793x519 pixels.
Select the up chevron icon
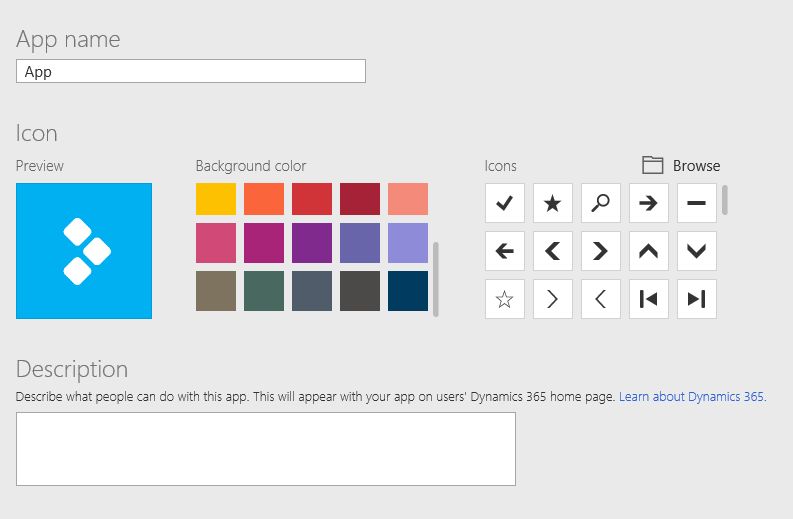(x=649, y=251)
